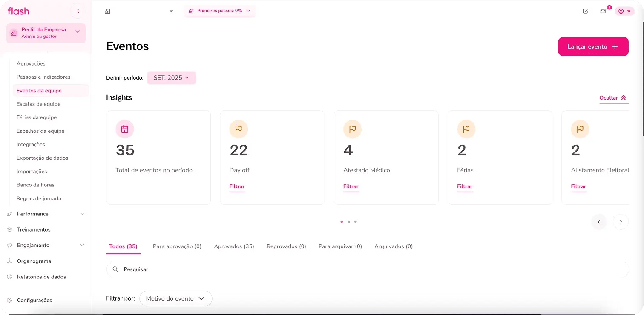This screenshot has width=644, height=315.
Task: Click the Lançar evento button
Action: point(593,47)
